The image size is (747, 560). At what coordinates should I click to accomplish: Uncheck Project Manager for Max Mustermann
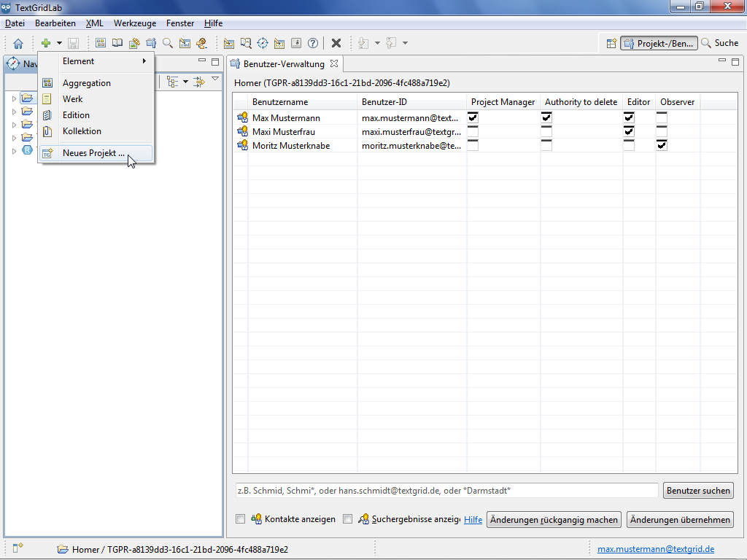(x=473, y=117)
